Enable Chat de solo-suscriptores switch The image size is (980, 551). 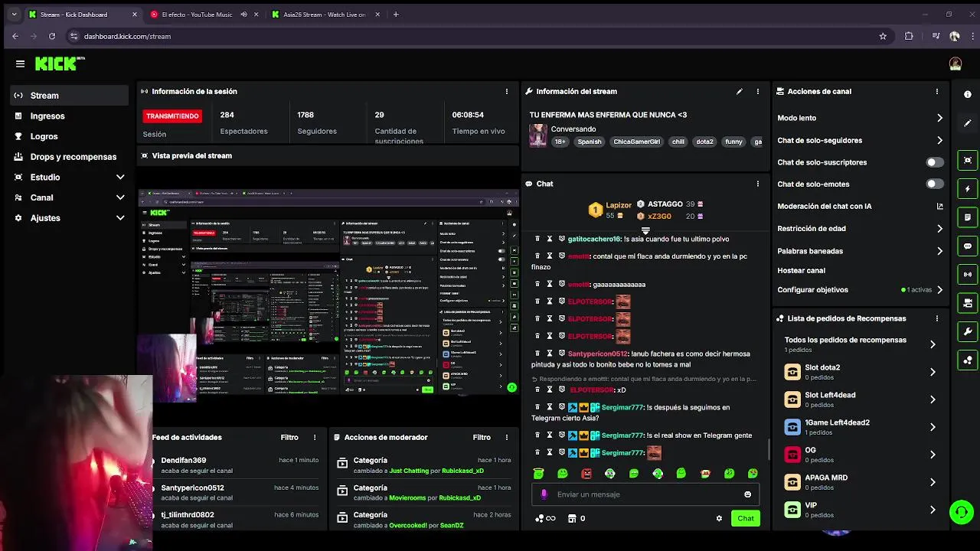935,162
